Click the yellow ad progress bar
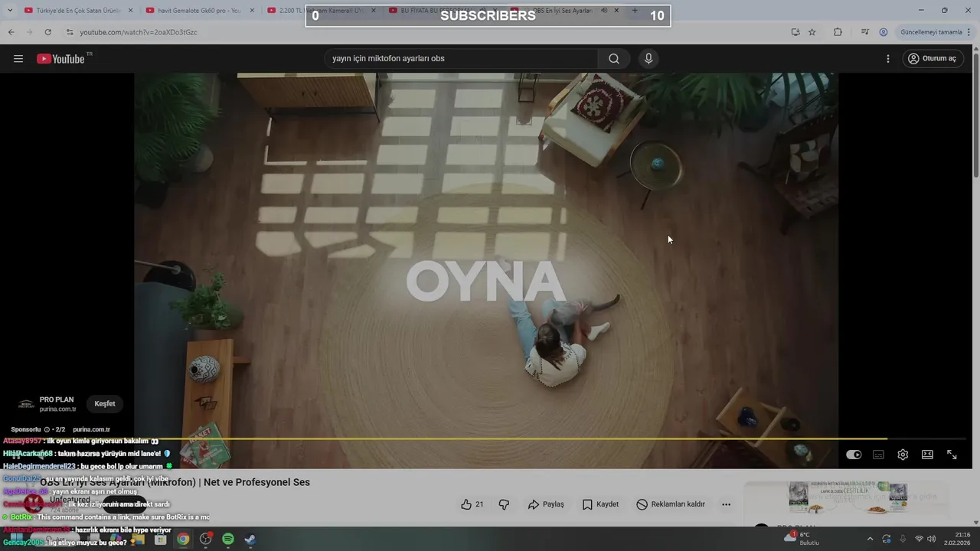Viewport: 980px width, 551px height. (486, 439)
